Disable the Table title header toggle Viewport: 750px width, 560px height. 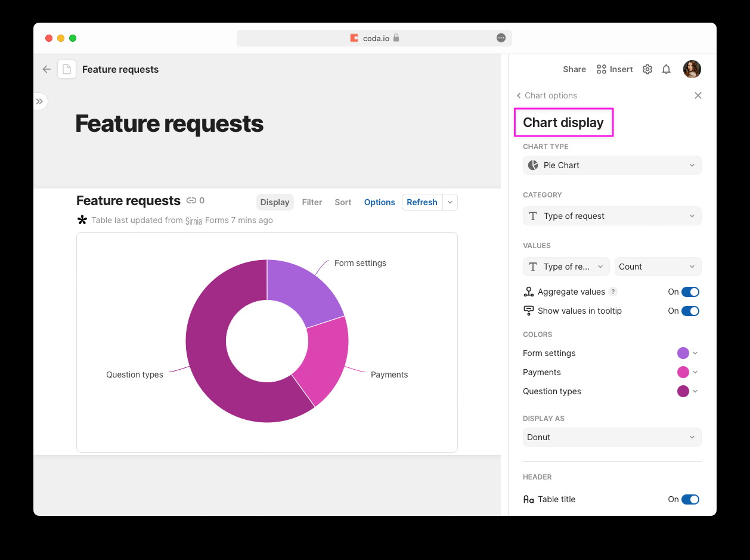click(690, 499)
